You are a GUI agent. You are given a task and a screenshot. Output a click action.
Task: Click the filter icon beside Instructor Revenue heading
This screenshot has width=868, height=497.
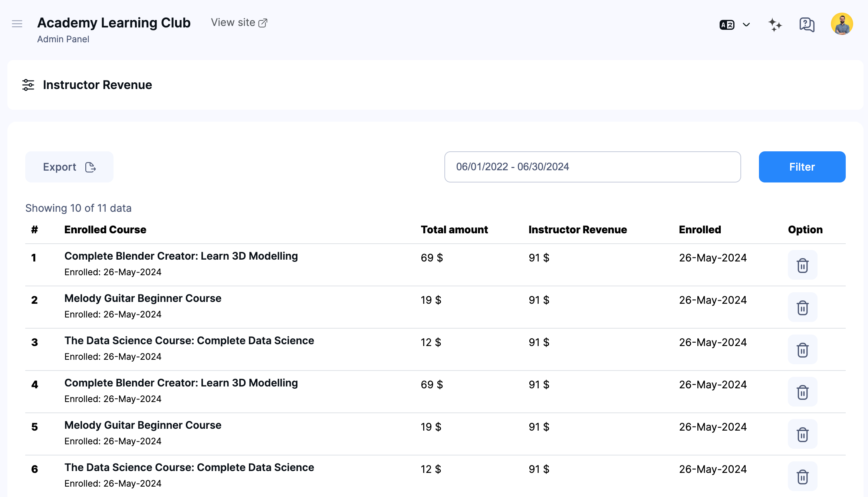pos(28,85)
